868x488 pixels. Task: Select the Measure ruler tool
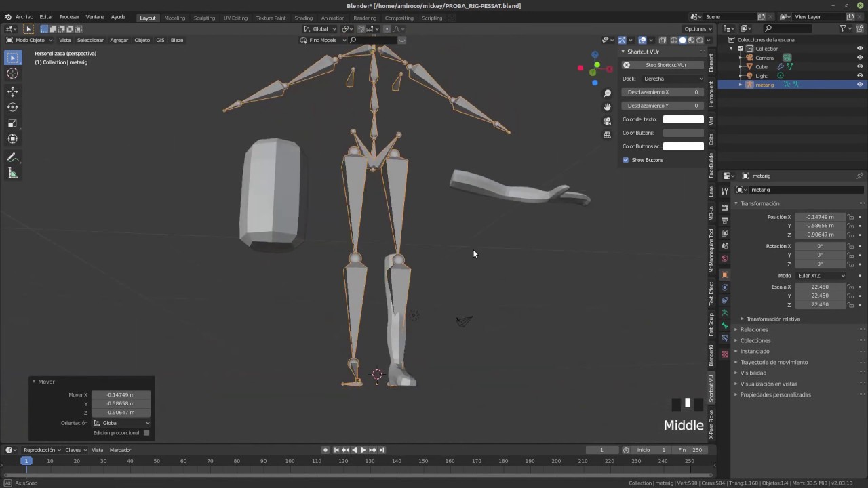tap(12, 174)
